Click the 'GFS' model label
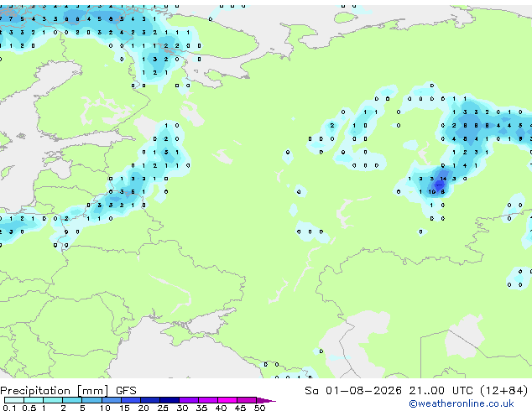The image size is (532, 411). coord(126,391)
